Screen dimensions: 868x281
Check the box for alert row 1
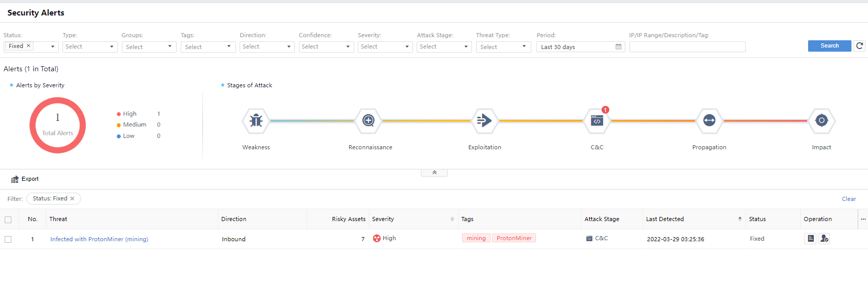(8, 239)
